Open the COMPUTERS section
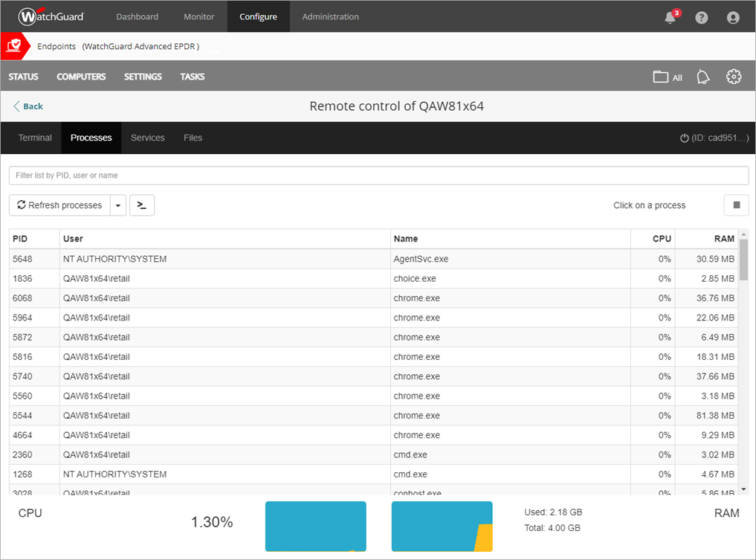756x560 pixels. [x=81, y=77]
